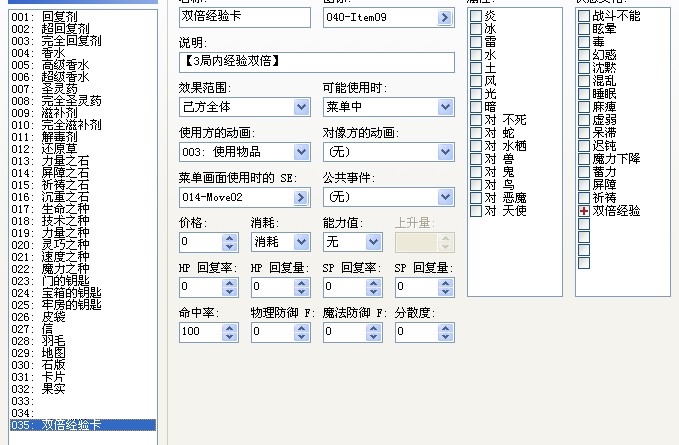Click the item name field 双倍经验卡

(245, 17)
